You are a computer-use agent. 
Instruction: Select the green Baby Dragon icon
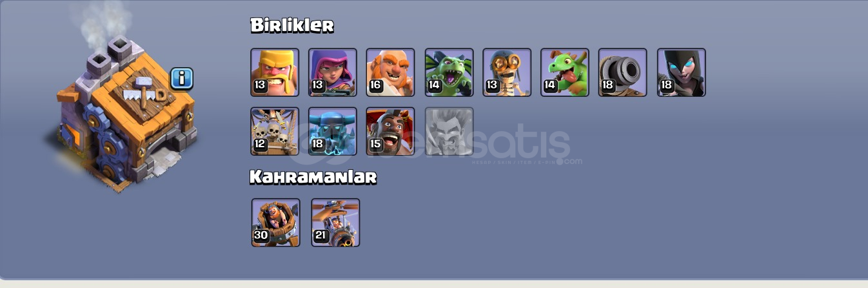pyautogui.click(x=565, y=72)
